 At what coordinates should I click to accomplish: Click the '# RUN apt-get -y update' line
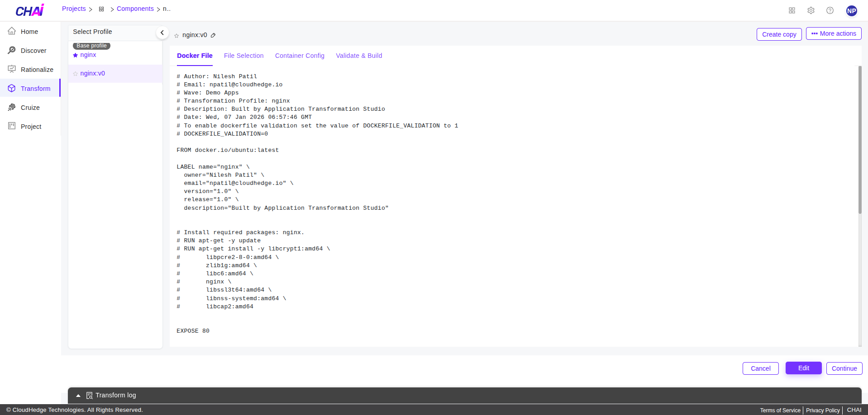pyautogui.click(x=219, y=241)
